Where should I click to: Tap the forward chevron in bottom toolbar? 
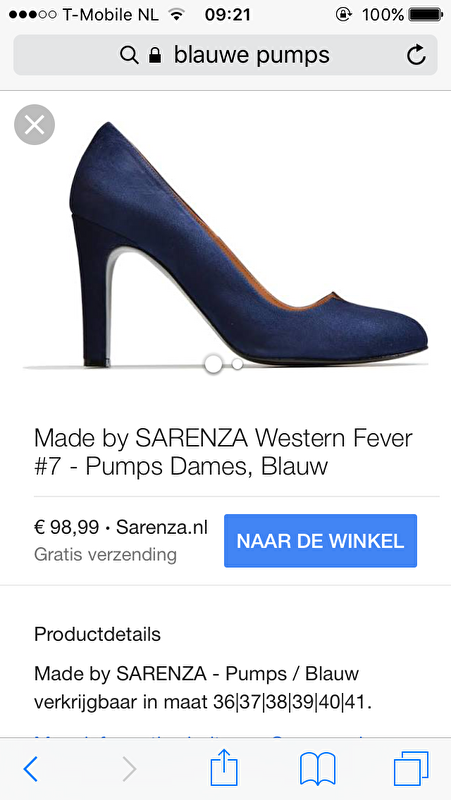pyautogui.click(x=130, y=768)
